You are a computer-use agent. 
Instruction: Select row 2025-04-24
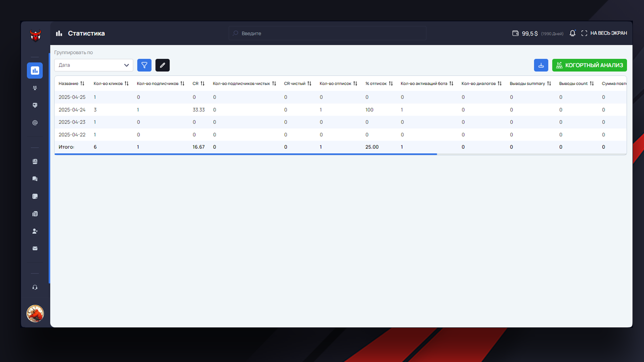coord(340,110)
